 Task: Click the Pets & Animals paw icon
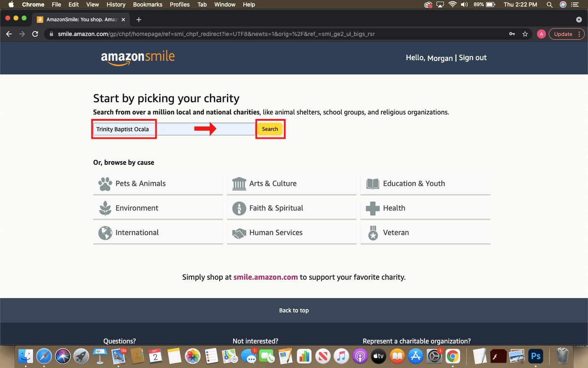[105, 184]
